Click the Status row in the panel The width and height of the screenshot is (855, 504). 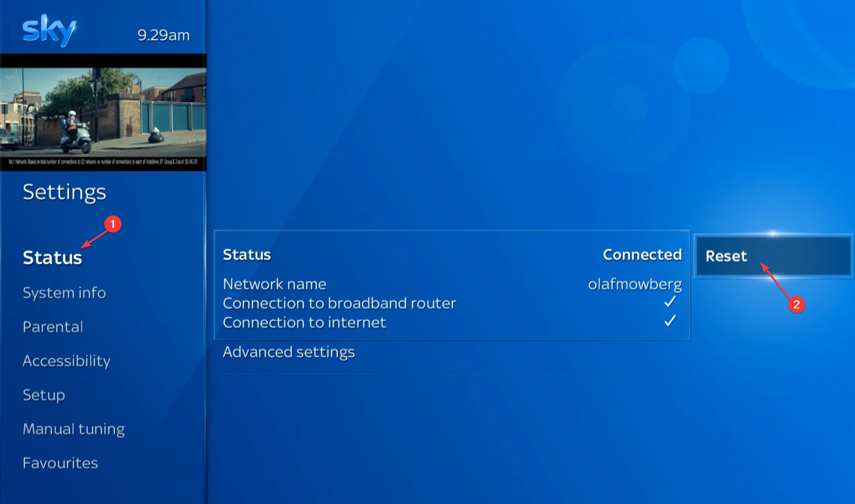(247, 254)
